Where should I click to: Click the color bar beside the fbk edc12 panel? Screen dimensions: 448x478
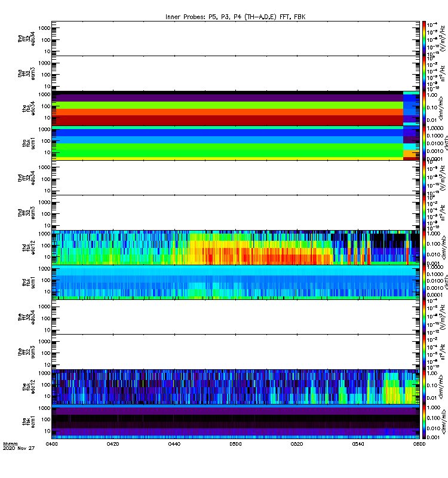tap(424, 387)
